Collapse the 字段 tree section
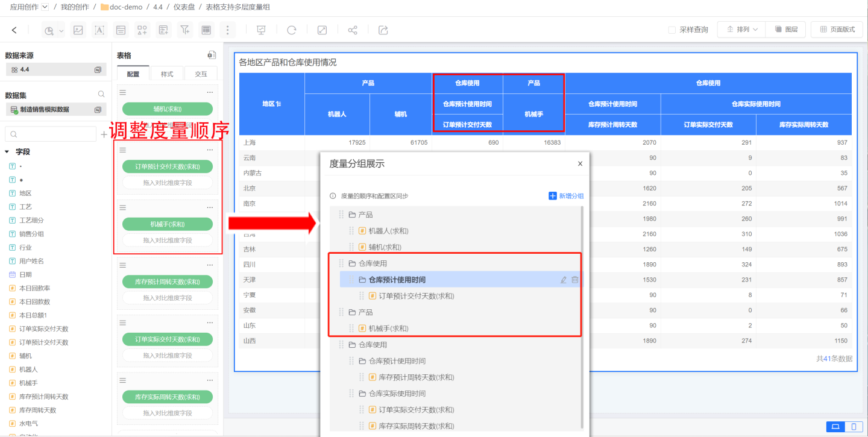868x437 pixels. (x=7, y=152)
